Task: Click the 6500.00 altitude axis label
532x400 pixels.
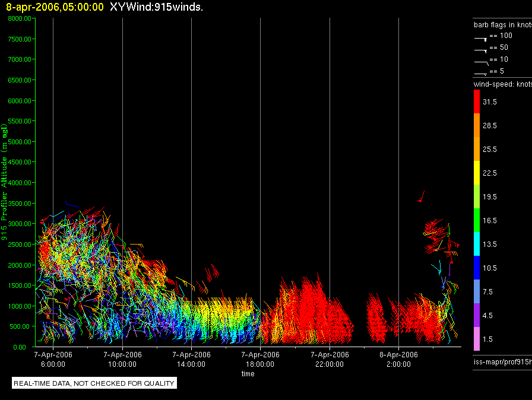Action: pyautogui.click(x=20, y=80)
